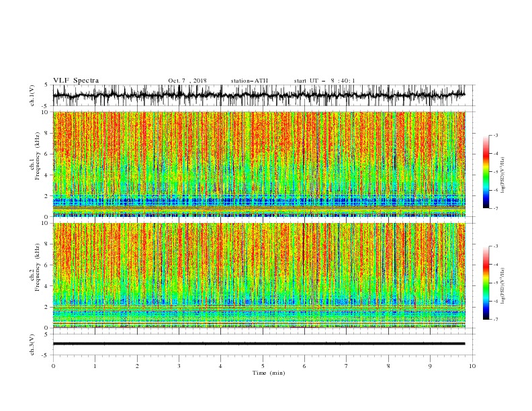The image size is (532, 411).
Task: Click time axis tick label "1"
Action: [95, 366]
